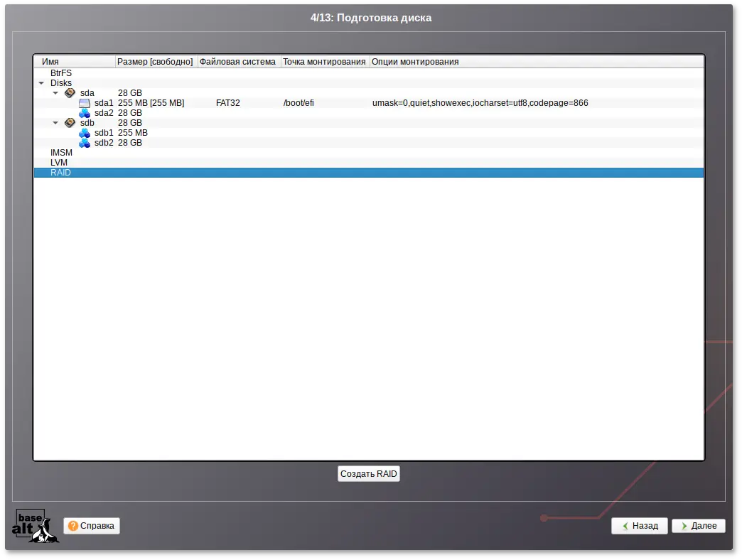742x560 pixels.
Task: Select the sda2 partition row
Action: coord(369,113)
